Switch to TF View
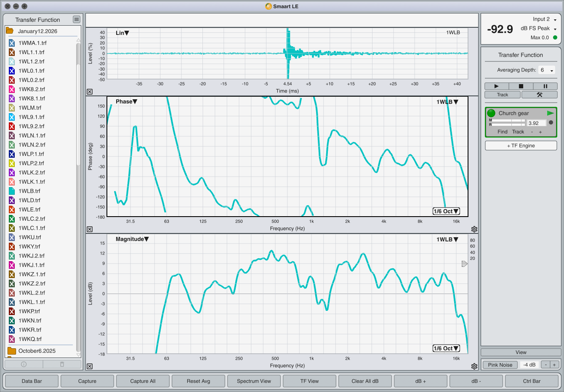 pos(310,381)
